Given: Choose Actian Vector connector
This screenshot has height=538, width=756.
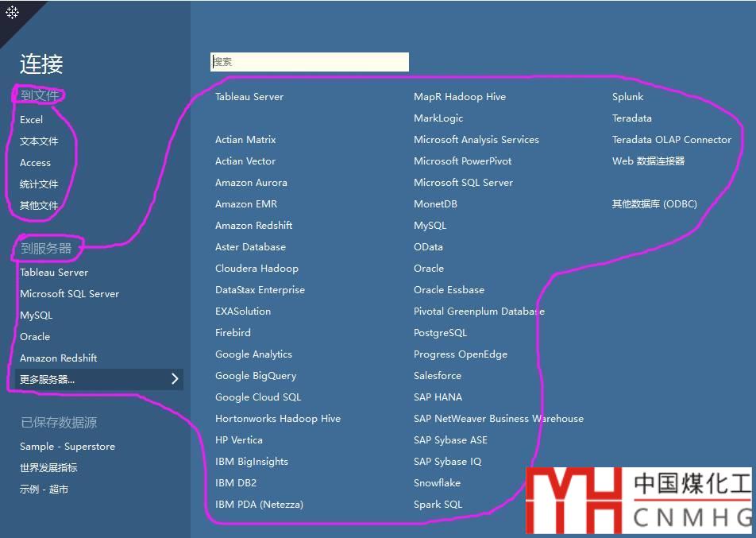Looking at the screenshot, I should click(x=245, y=161).
